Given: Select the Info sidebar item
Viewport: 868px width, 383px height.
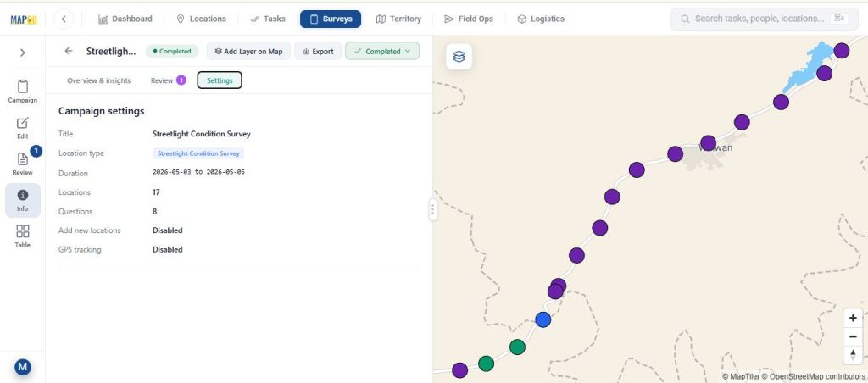Looking at the screenshot, I should (x=23, y=200).
